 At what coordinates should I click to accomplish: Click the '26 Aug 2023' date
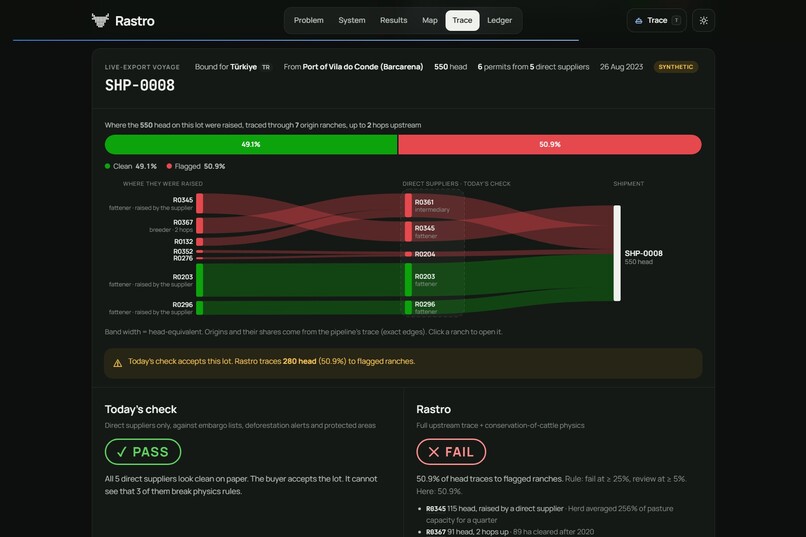coord(621,67)
